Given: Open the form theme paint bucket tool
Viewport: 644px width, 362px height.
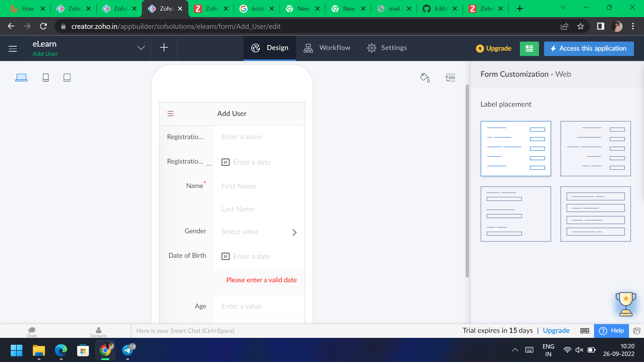Looking at the screenshot, I should [x=425, y=77].
